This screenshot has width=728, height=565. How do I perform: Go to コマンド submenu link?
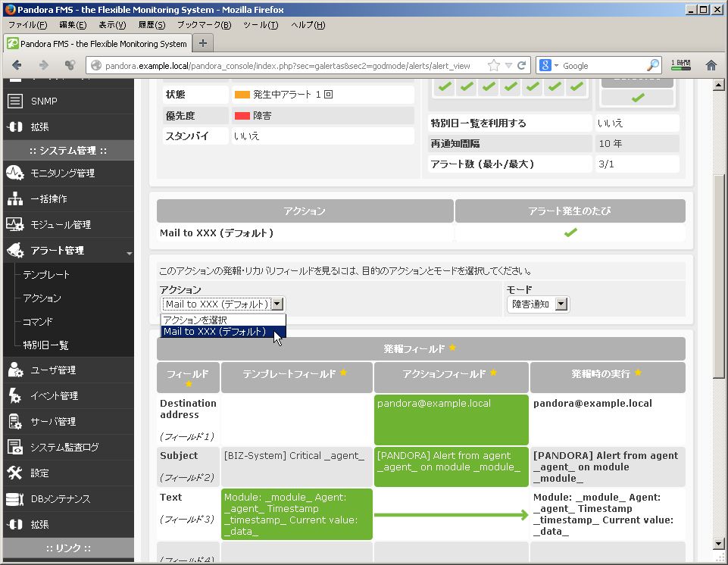click(x=38, y=321)
